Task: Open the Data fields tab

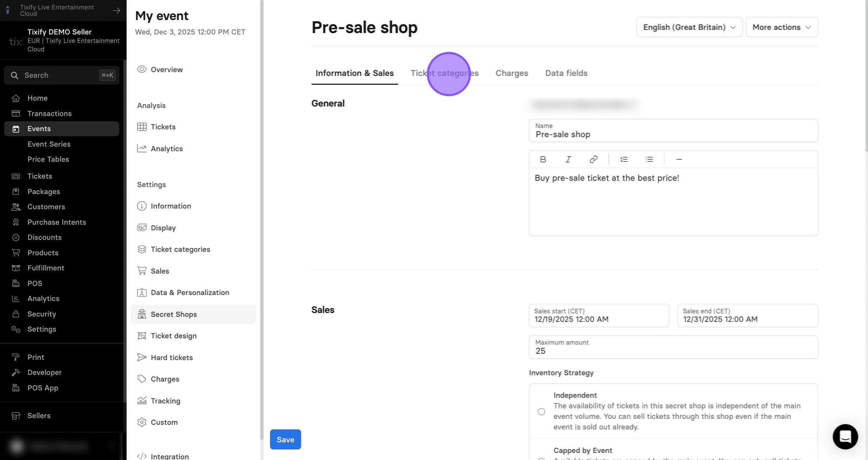Action: (566, 73)
